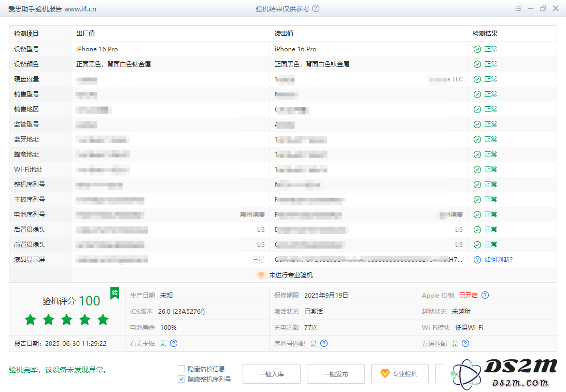Open the list menu icon in title bar

[x=518, y=8]
